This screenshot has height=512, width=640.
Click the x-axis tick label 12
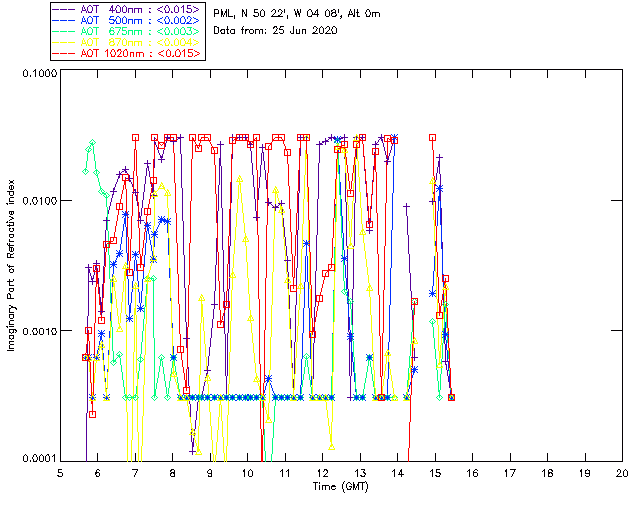322,473
